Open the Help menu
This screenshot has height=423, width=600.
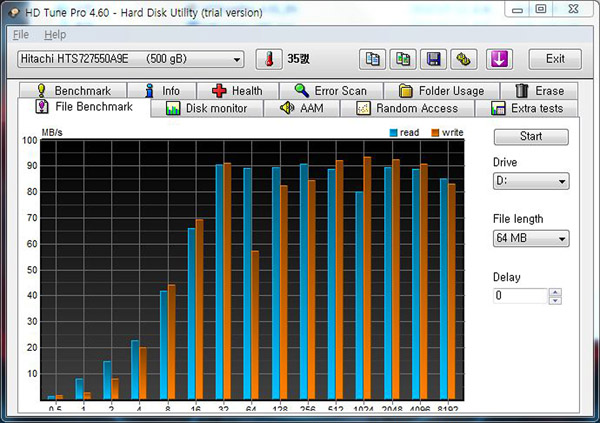tap(55, 35)
